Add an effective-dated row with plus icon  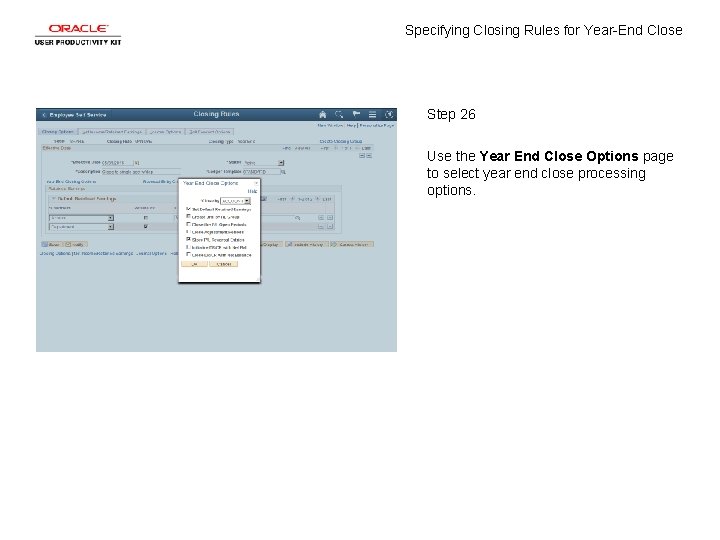[362, 156]
